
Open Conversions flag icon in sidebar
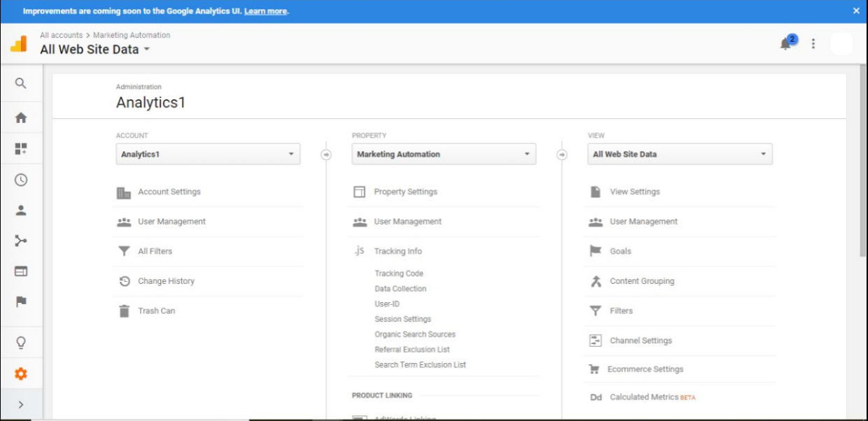tap(21, 301)
